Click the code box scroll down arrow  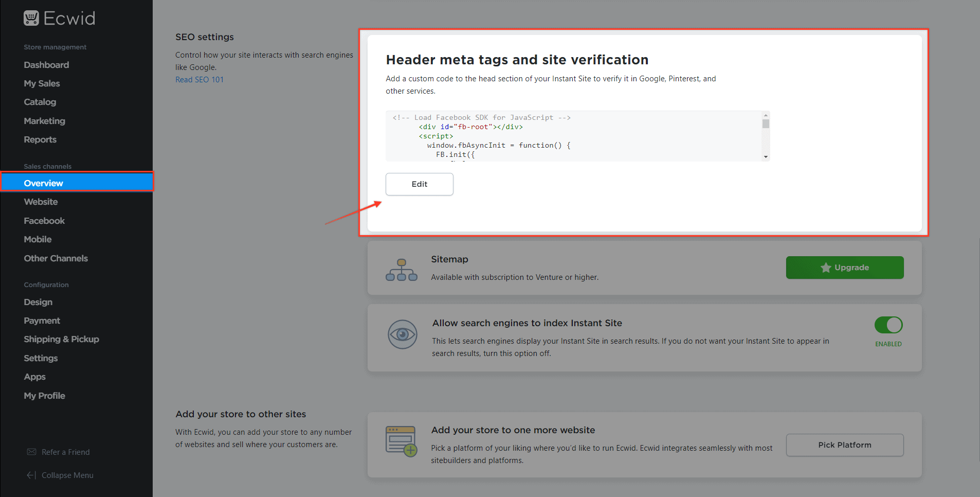pyautogui.click(x=766, y=157)
